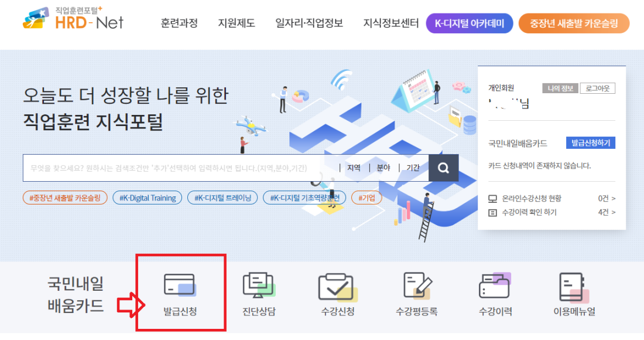Open the 수강평등록 pencil icon
This screenshot has width=644, height=340.
point(417,285)
